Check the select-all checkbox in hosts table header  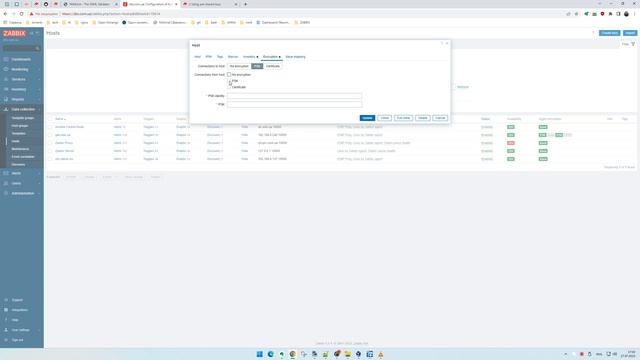[x=50, y=119]
